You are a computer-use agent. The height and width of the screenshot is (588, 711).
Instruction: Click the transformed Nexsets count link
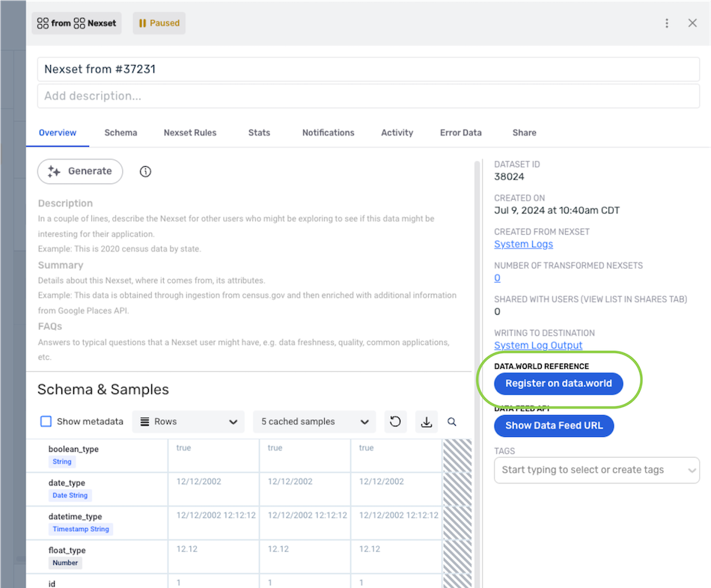(x=498, y=278)
